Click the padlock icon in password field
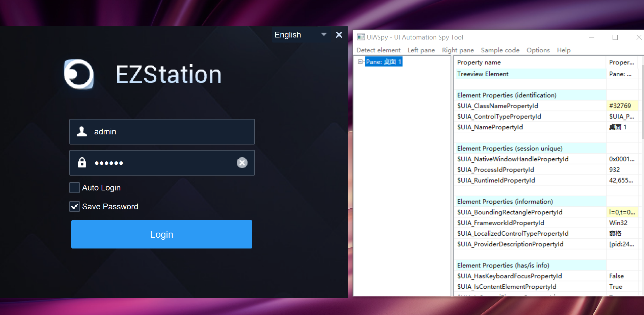This screenshot has height=315, width=644. tap(82, 162)
